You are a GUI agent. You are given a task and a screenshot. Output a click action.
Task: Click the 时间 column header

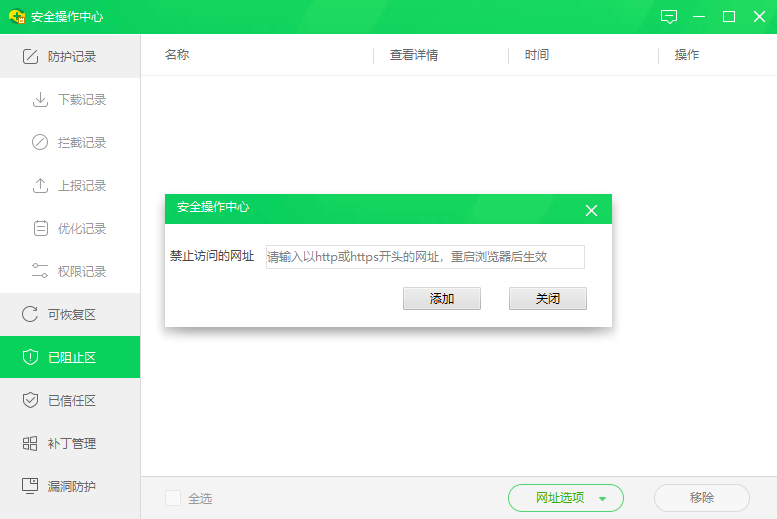click(537, 55)
